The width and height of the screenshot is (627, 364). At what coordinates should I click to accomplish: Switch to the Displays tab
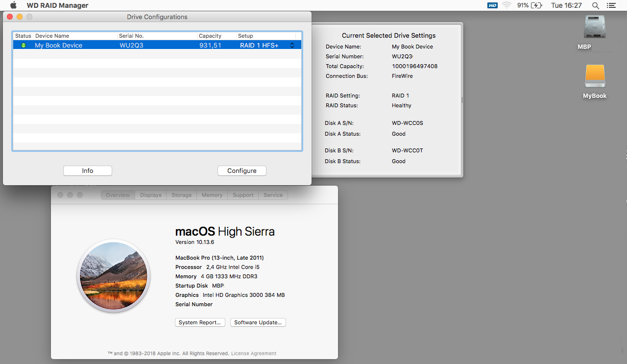pyautogui.click(x=151, y=195)
